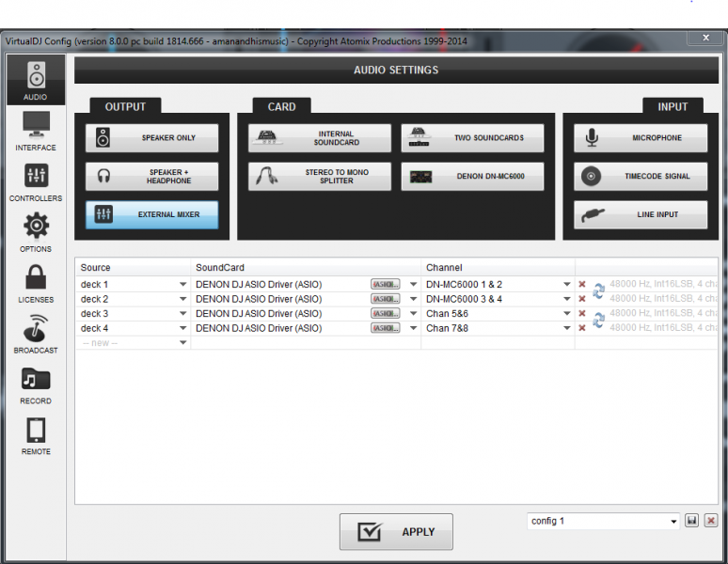This screenshot has width=728, height=564.
Task: Open the Interface settings section
Action: tap(36, 131)
